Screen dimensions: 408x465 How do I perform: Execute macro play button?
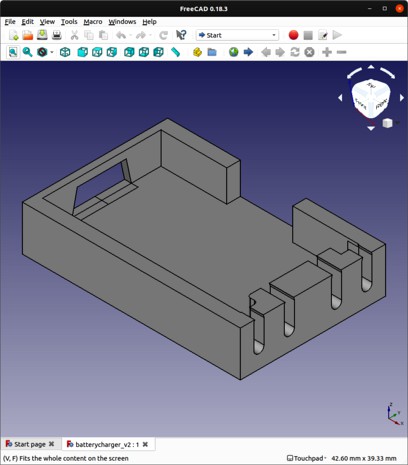click(337, 35)
